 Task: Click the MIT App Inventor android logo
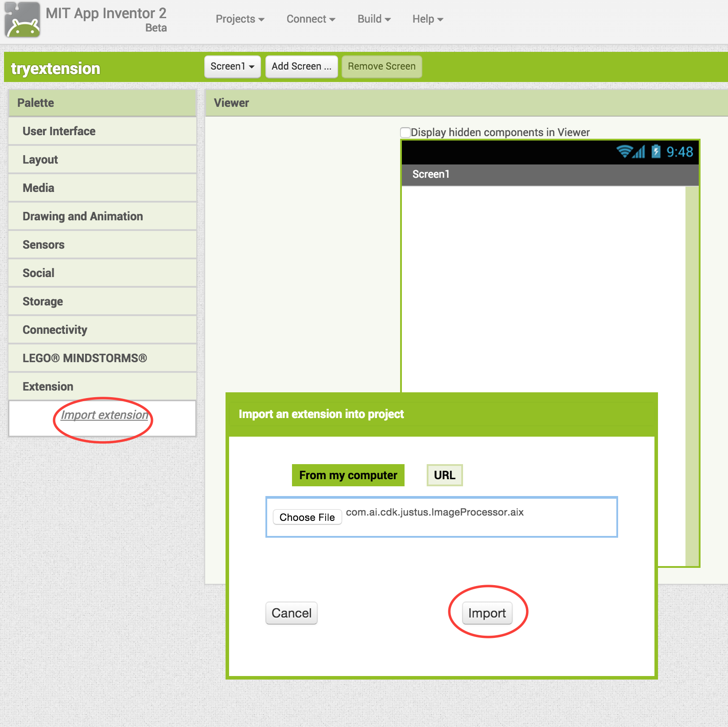pos(22,20)
